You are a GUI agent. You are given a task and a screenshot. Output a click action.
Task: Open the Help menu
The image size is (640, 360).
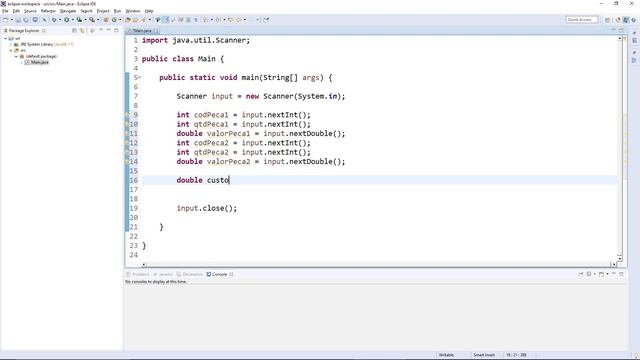(x=149, y=11)
